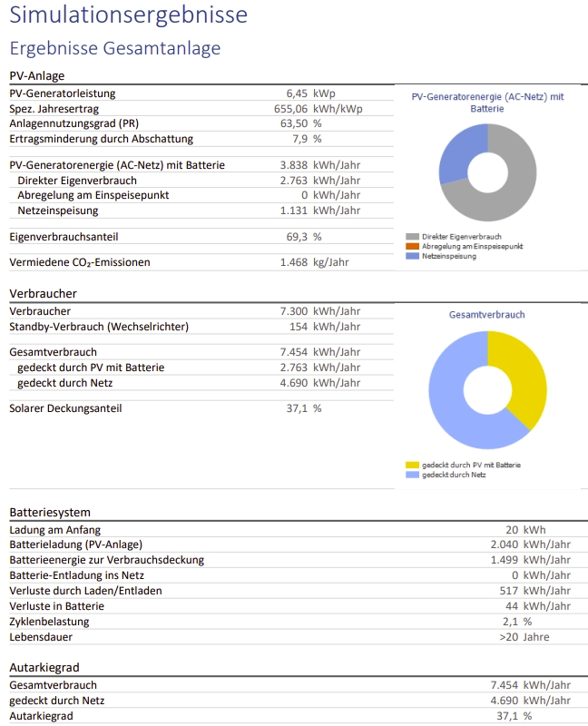Screen dimensions: 588x726
Task: Click the value 63,50 %
Action: pos(301,123)
